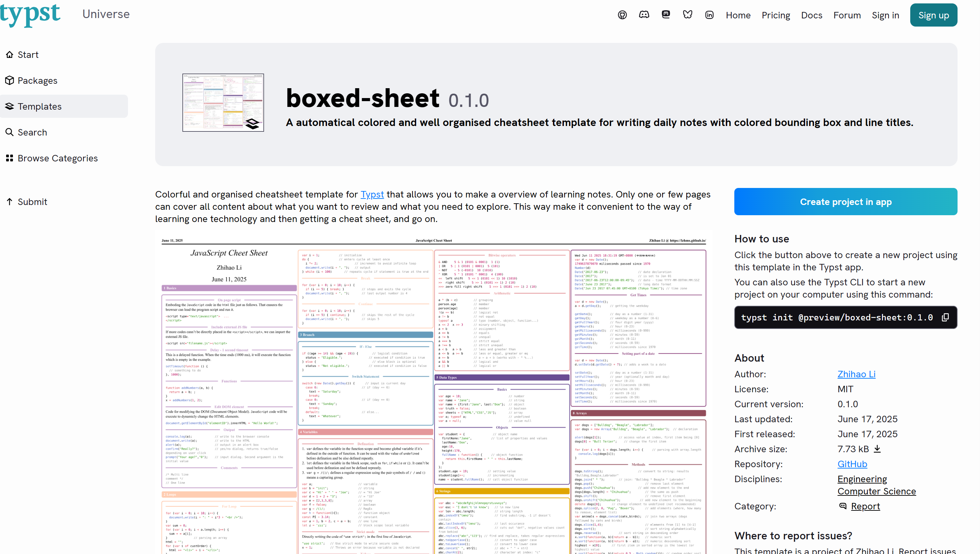Click the MIT license value

845,389
